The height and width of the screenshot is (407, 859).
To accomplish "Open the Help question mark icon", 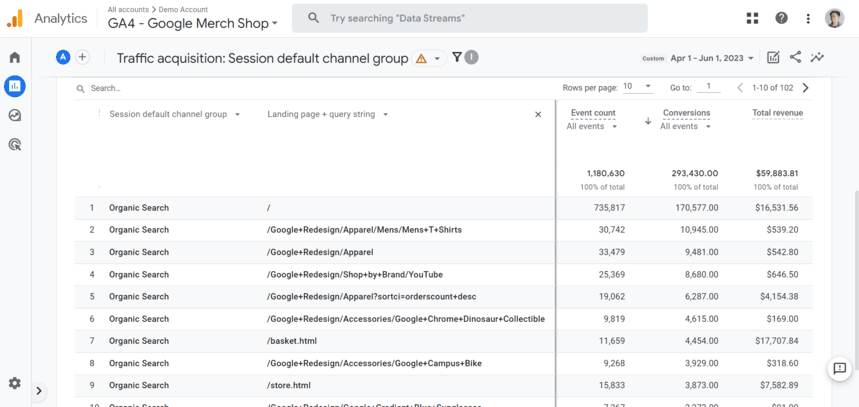I will [781, 18].
